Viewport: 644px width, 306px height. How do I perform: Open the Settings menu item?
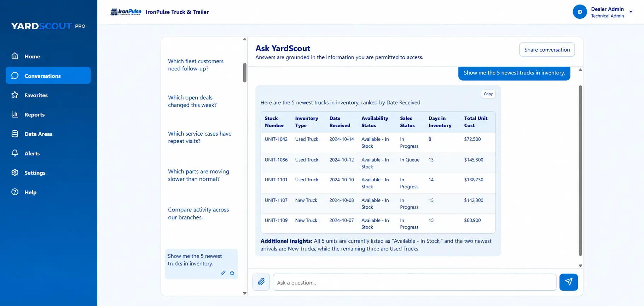point(48,172)
